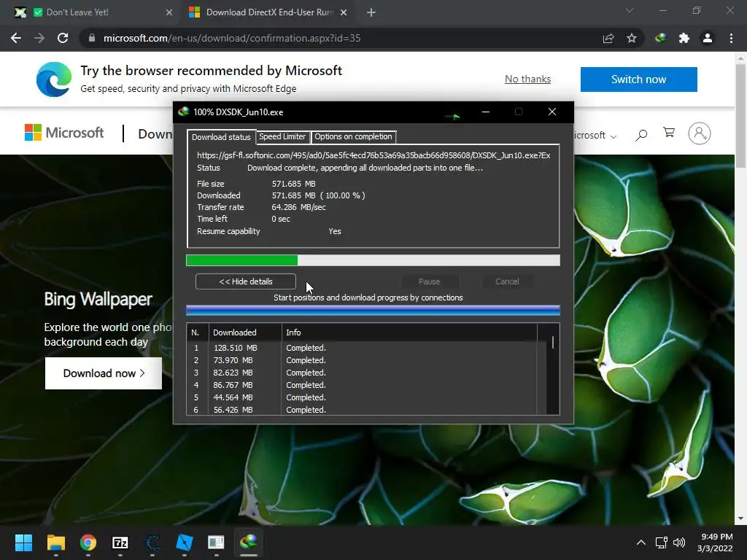The image size is (747, 560).
Task: Switch to the Speed Limiter tab
Action: click(x=282, y=136)
